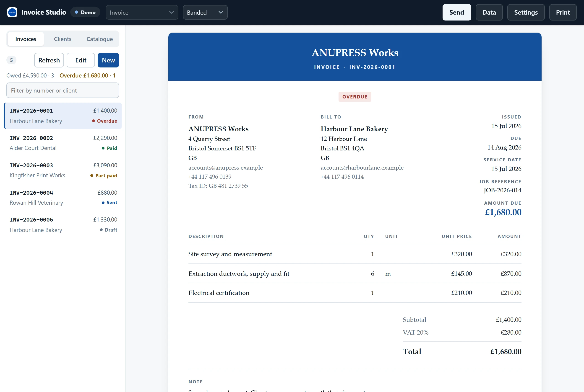Edit the selected invoice

click(81, 60)
